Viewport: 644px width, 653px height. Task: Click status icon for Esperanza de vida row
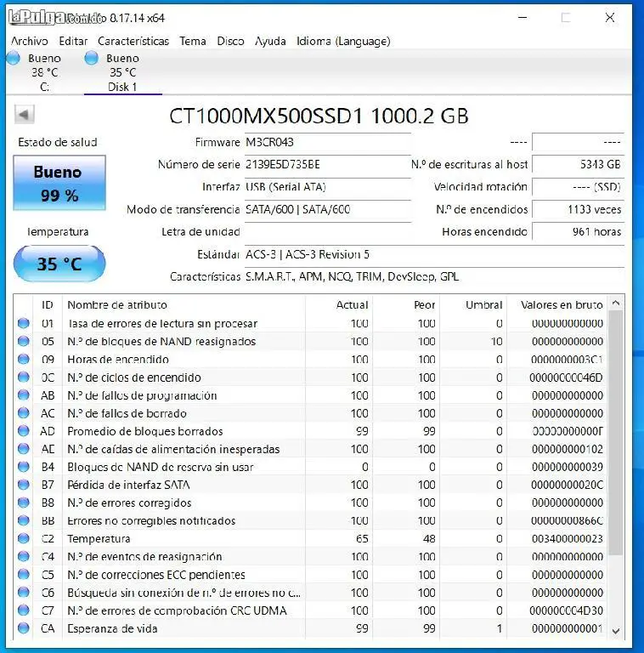(24, 628)
